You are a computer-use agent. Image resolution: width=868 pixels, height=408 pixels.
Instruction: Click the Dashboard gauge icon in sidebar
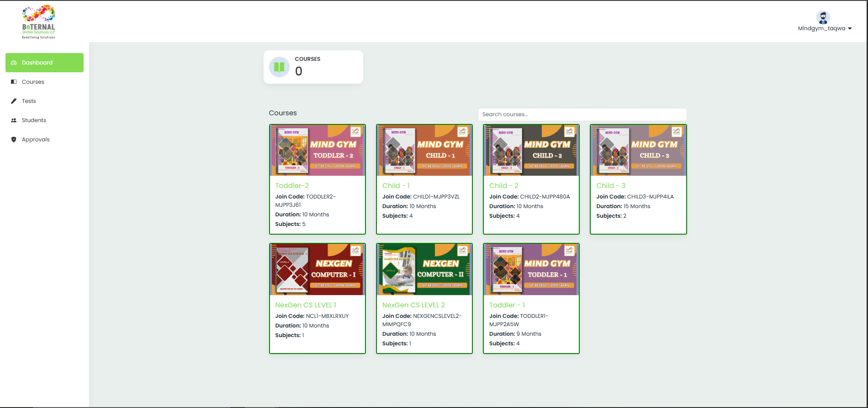[x=14, y=63]
